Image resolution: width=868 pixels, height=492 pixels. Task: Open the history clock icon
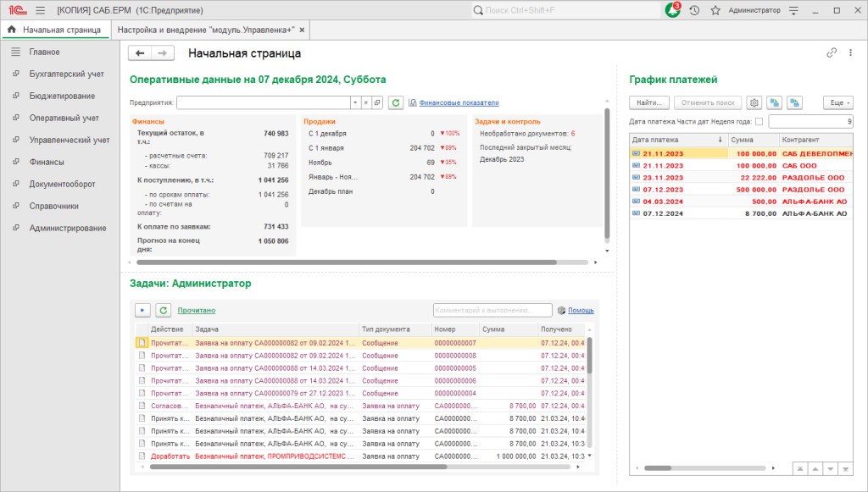pyautogui.click(x=694, y=10)
